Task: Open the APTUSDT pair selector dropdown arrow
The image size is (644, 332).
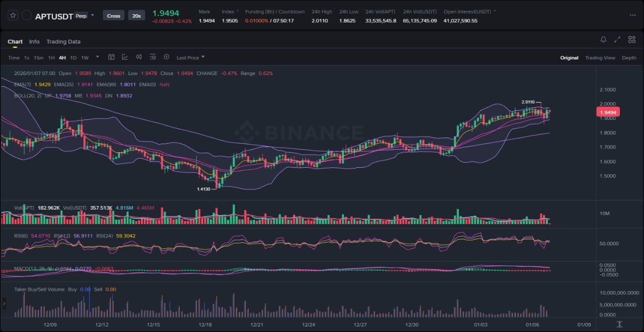Action: pos(93,16)
